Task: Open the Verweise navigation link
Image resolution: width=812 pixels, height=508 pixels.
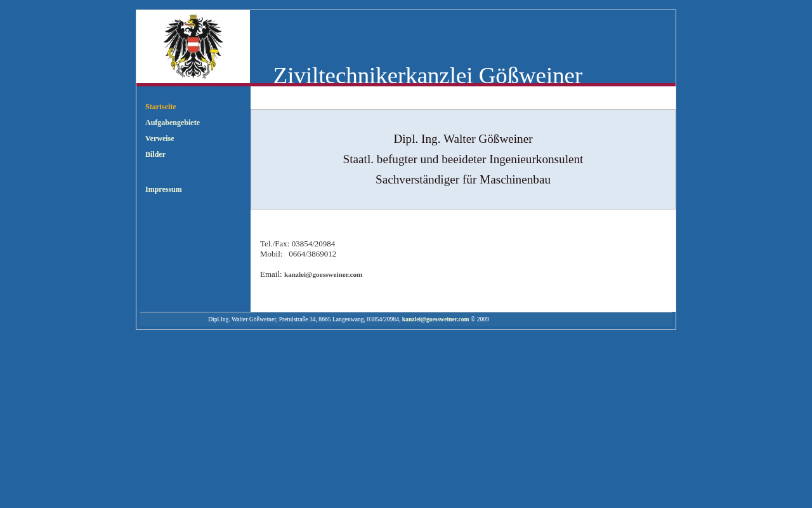Action: [160, 138]
